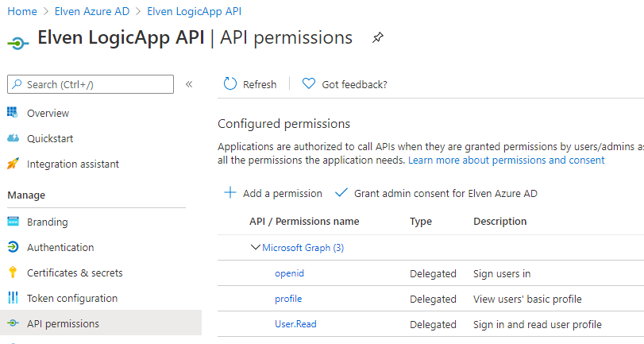Click the checkmark icon for admin consent
The width and height of the screenshot is (644, 344).
coord(341,192)
